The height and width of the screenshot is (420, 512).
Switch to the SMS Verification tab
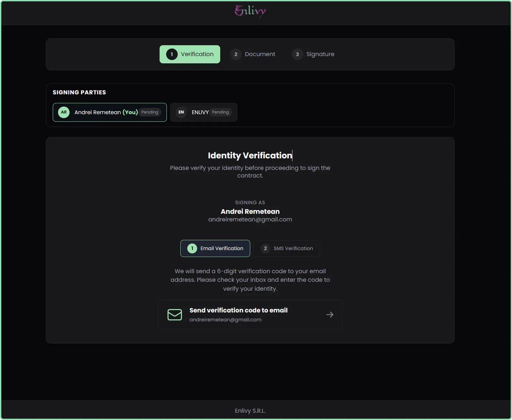point(287,248)
